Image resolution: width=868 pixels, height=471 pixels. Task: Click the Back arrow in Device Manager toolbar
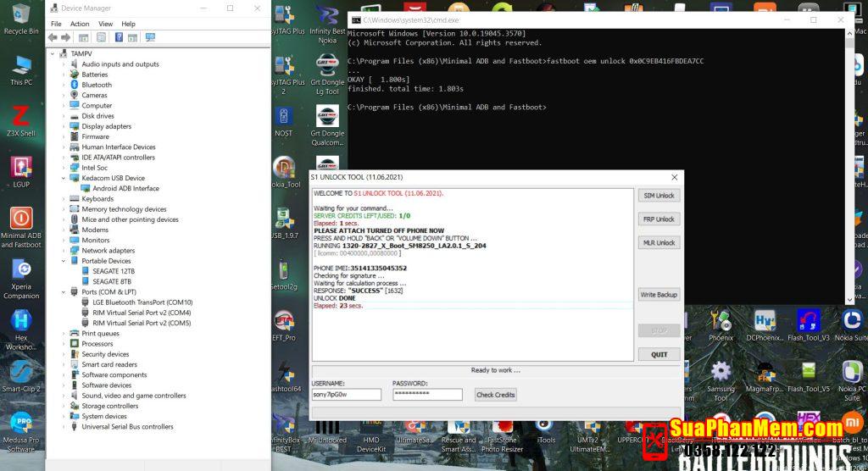click(x=53, y=37)
